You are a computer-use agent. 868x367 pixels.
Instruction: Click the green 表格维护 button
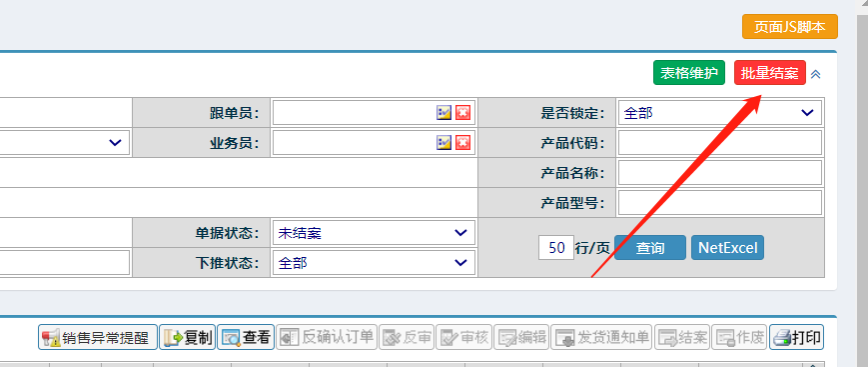coord(688,73)
